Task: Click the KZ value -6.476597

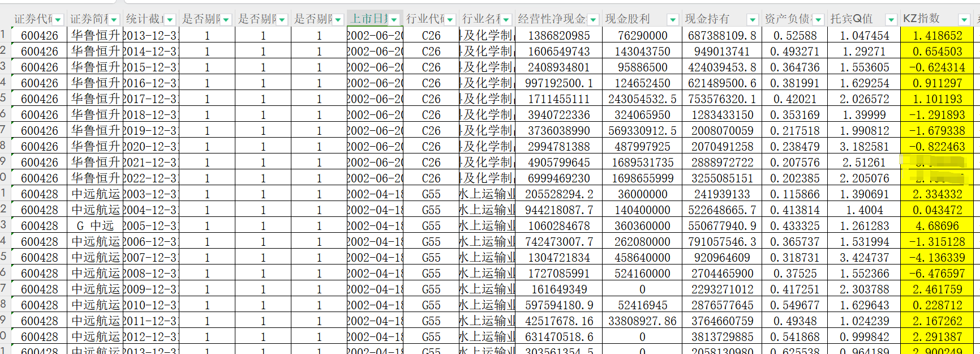Action: point(937,273)
